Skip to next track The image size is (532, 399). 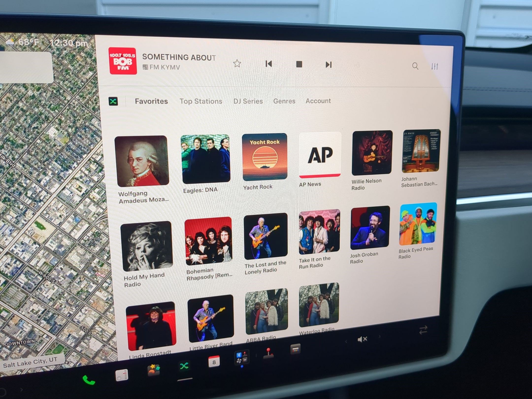329,65
